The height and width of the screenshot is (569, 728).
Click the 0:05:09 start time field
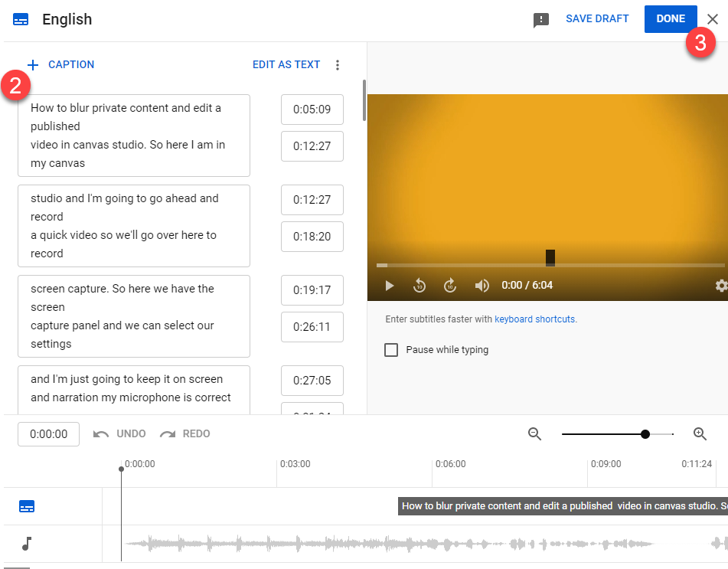pos(312,110)
